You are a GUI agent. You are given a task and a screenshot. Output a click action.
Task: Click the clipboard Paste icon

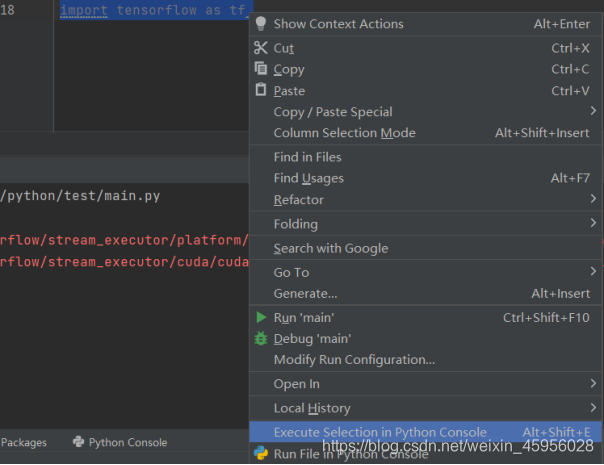pos(261,89)
